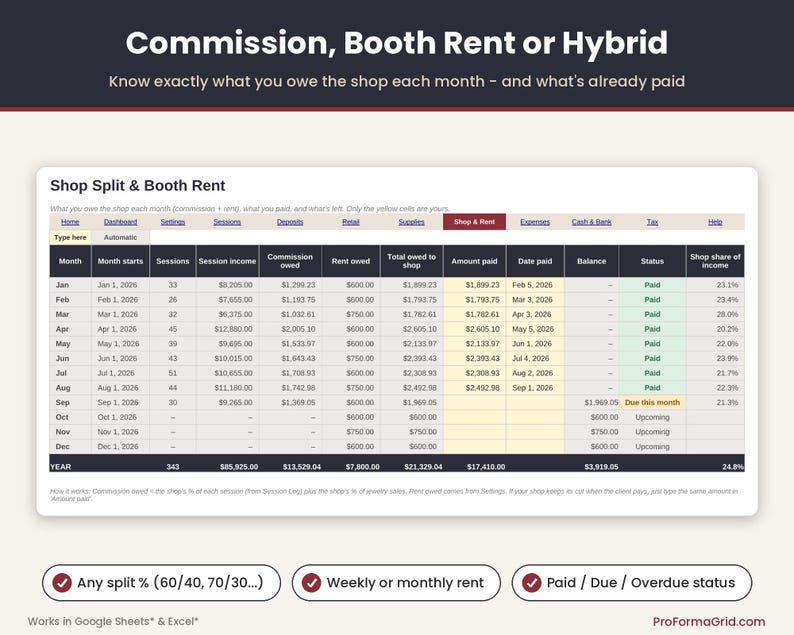This screenshot has height=635, width=794.
Task: Click Sep balance $1,969.05
Action: click(591, 403)
